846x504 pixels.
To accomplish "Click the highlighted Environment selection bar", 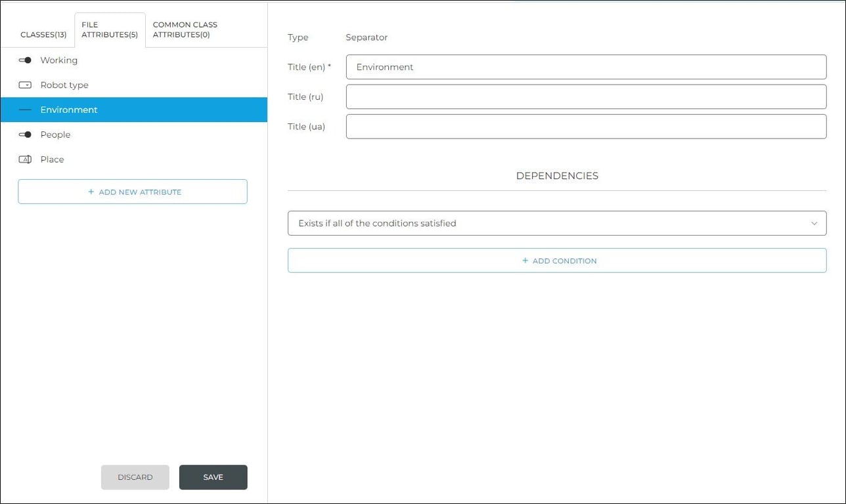I will point(133,110).
